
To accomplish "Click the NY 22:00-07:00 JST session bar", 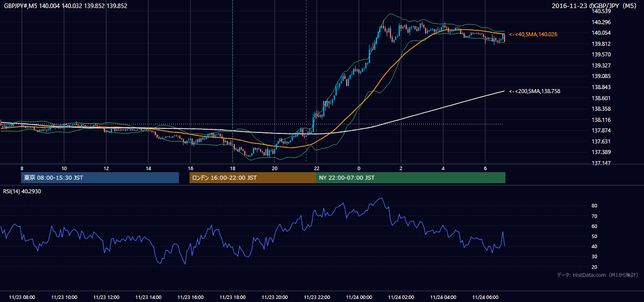I will pos(411,178).
